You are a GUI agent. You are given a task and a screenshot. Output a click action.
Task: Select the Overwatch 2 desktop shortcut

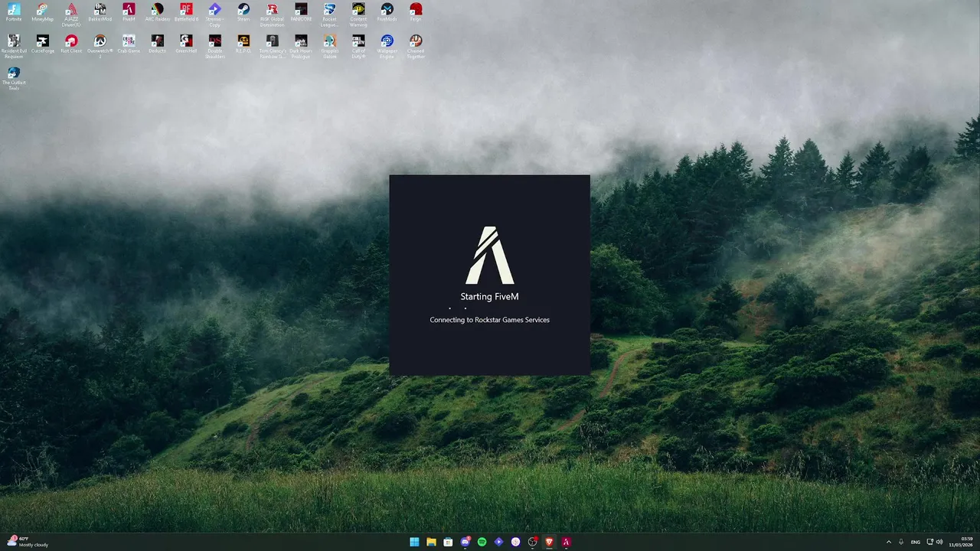point(100,46)
